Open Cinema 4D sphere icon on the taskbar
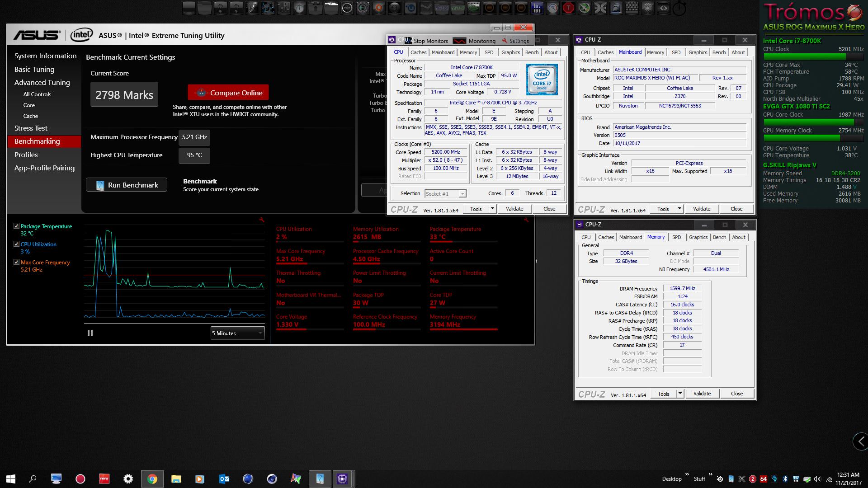Screen dimensions: 868x488 click(272, 479)
